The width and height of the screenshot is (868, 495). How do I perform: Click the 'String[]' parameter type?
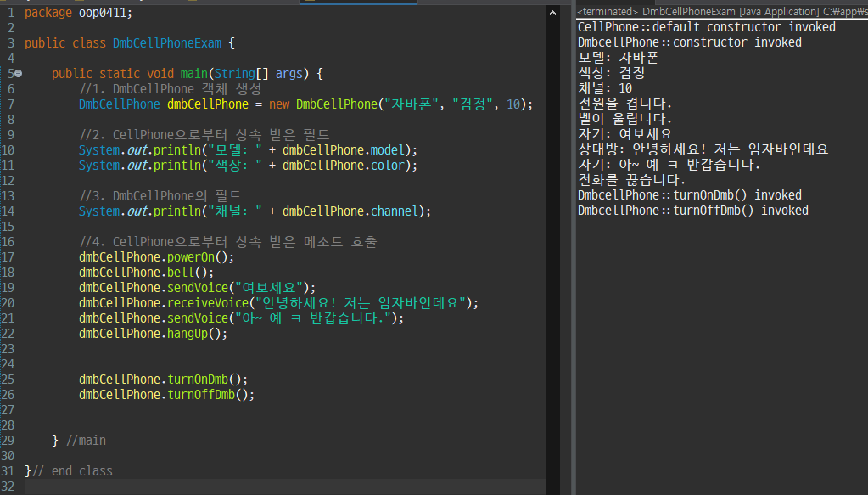coord(241,74)
